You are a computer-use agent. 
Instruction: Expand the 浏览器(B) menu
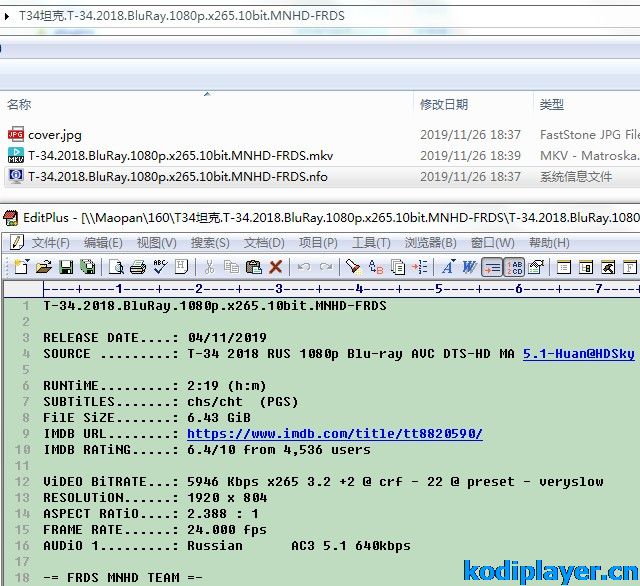coord(430,243)
